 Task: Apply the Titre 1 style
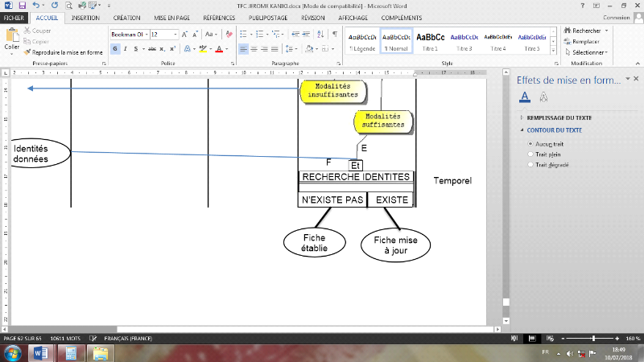[x=430, y=41]
